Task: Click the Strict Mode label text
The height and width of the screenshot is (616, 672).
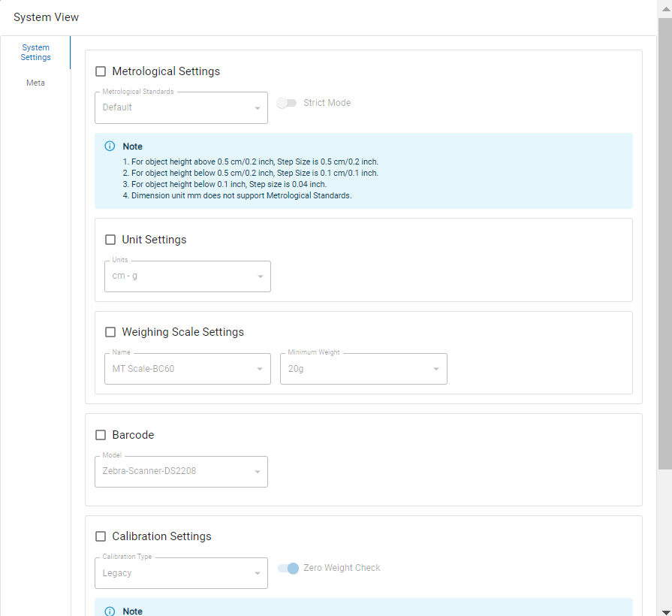Action: (327, 103)
